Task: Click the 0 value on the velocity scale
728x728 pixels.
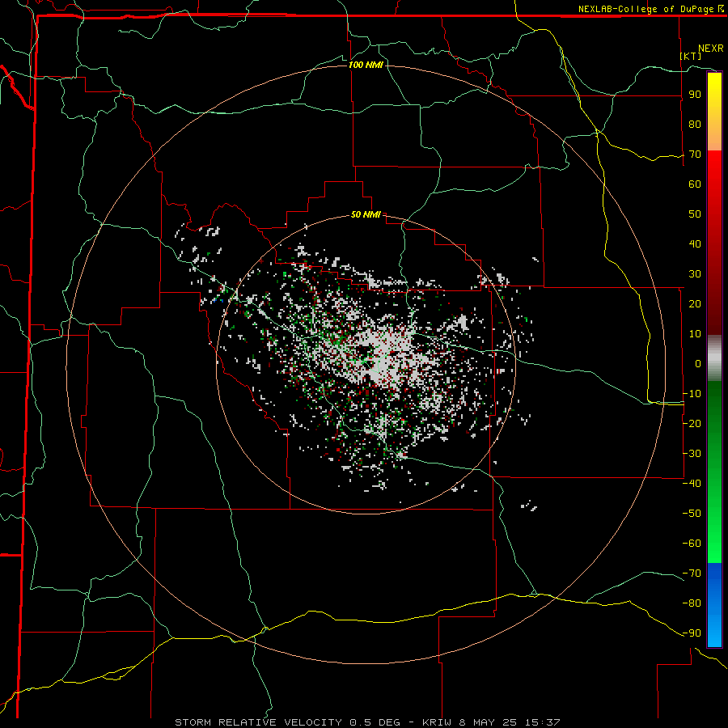Action: pos(698,364)
